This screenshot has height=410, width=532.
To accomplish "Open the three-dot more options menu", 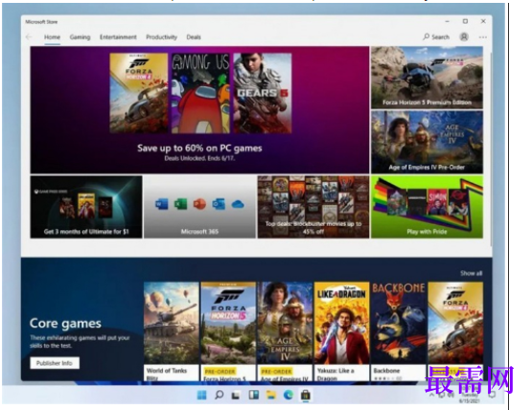I will click(x=483, y=37).
